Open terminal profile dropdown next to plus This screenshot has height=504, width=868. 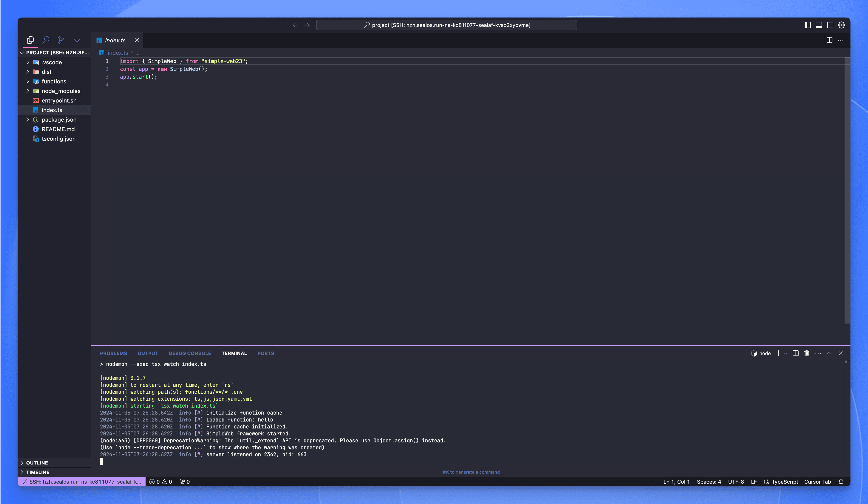786,353
